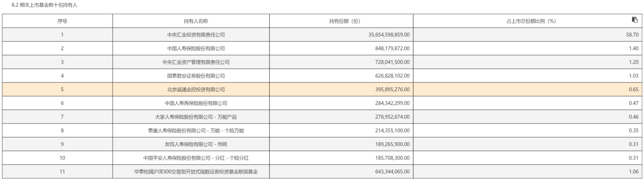
Task: Click 大家人寿保险股份有限公司 - 万能产品 entry
Action: pyautogui.click(x=196, y=117)
